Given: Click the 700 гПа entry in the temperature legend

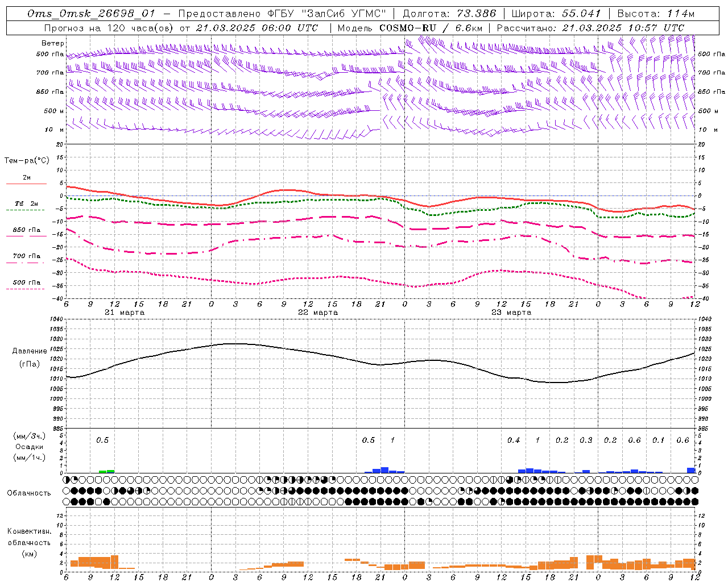Looking at the screenshot, I should (x=27, y=256).
